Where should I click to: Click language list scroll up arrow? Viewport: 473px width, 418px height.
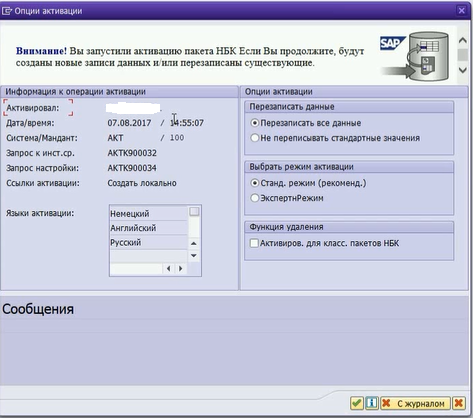pos(194,244)
